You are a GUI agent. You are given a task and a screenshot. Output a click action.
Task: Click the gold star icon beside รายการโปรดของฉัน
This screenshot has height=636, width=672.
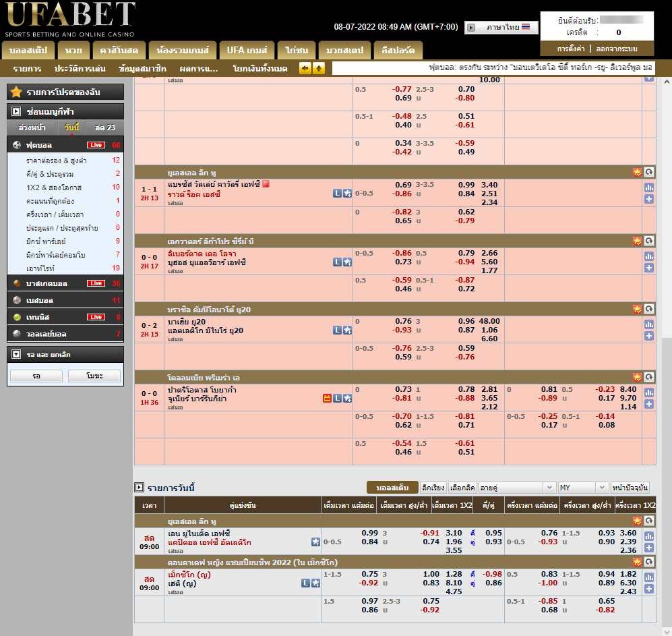16,92
